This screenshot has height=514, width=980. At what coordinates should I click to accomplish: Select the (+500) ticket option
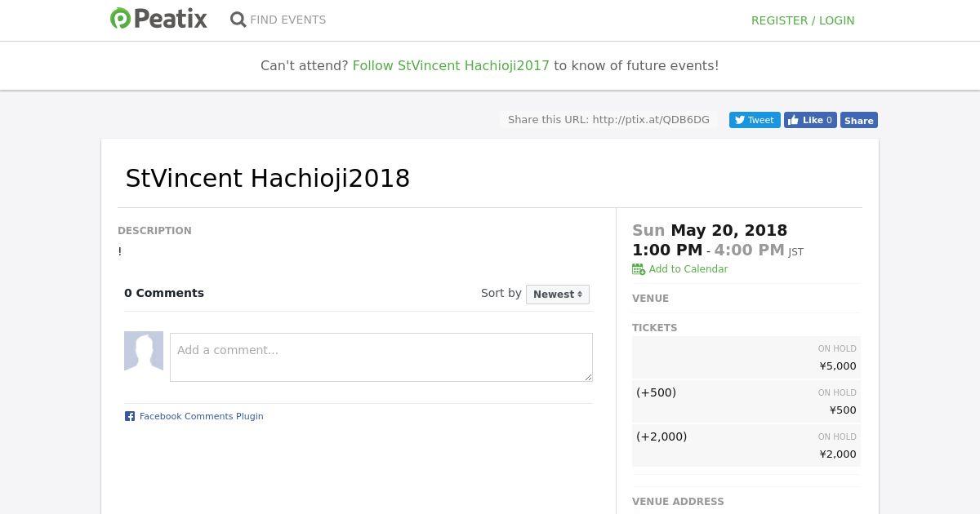tap(746, 401)
